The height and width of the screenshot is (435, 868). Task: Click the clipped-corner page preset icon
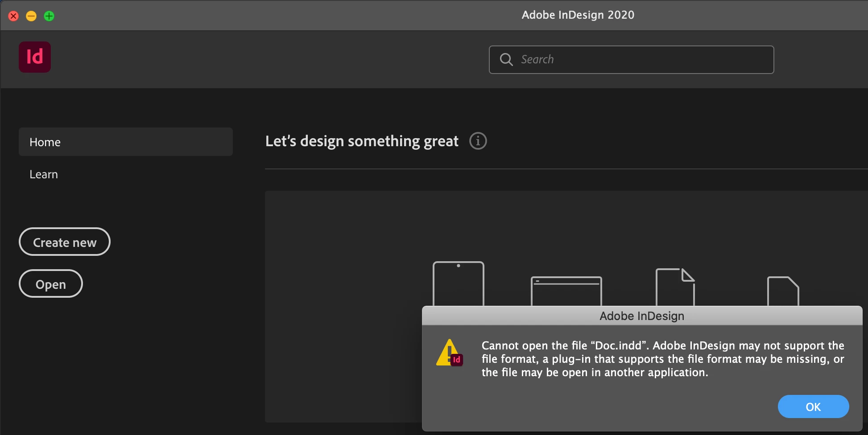(783, 291)
